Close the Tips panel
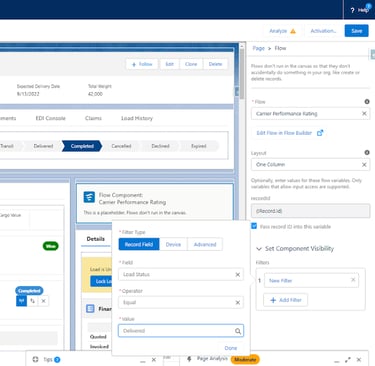The height and width of the screenshot is (366, 375). point(154,360)
